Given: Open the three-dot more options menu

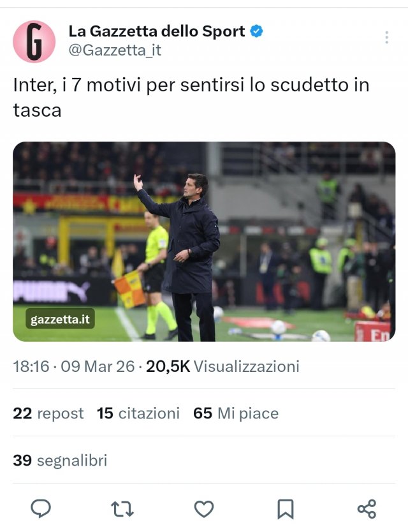Looking at the screenshot, I should point(386,38).
